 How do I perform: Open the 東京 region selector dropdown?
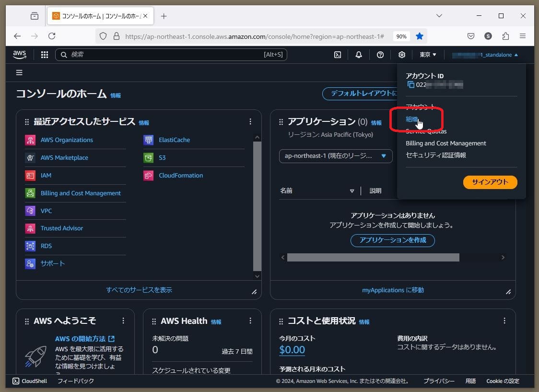click(428, 55)
